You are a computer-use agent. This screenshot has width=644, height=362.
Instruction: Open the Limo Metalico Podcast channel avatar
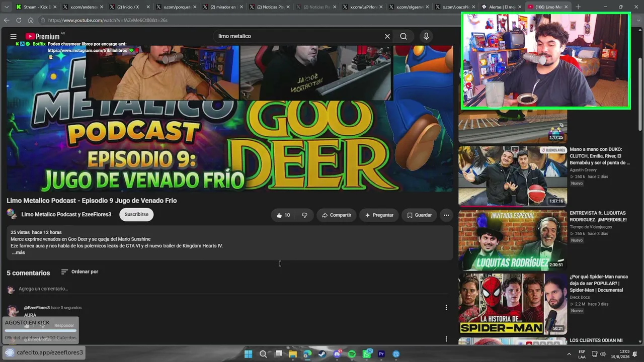12,214
